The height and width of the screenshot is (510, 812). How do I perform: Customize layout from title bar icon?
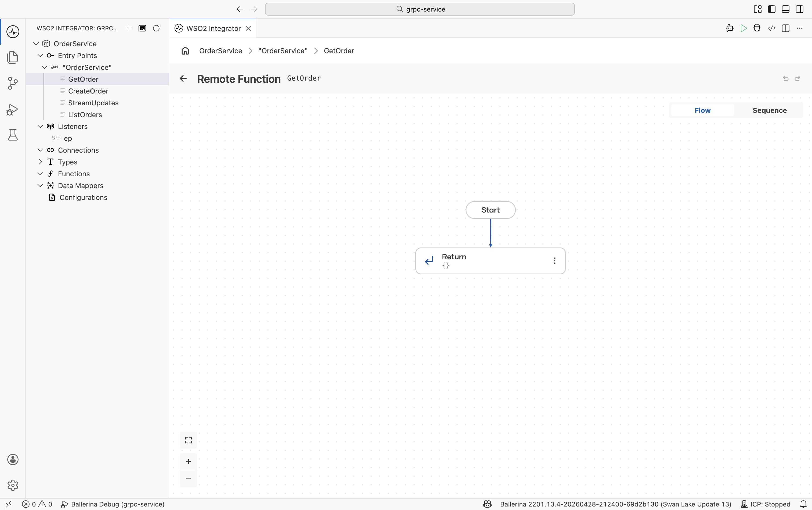tap(758, 9)
